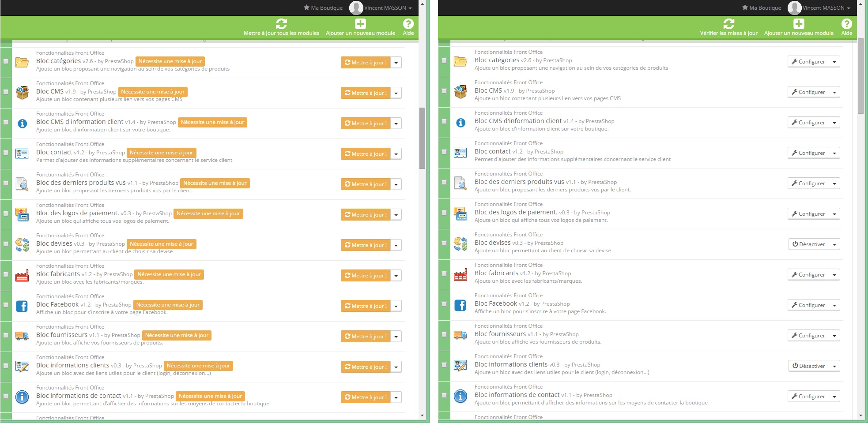Viewport: 868px width, 423px height.
Task: Click 'Bloc CMS d'information client' title, right window
Action: [x=518, y=121]
